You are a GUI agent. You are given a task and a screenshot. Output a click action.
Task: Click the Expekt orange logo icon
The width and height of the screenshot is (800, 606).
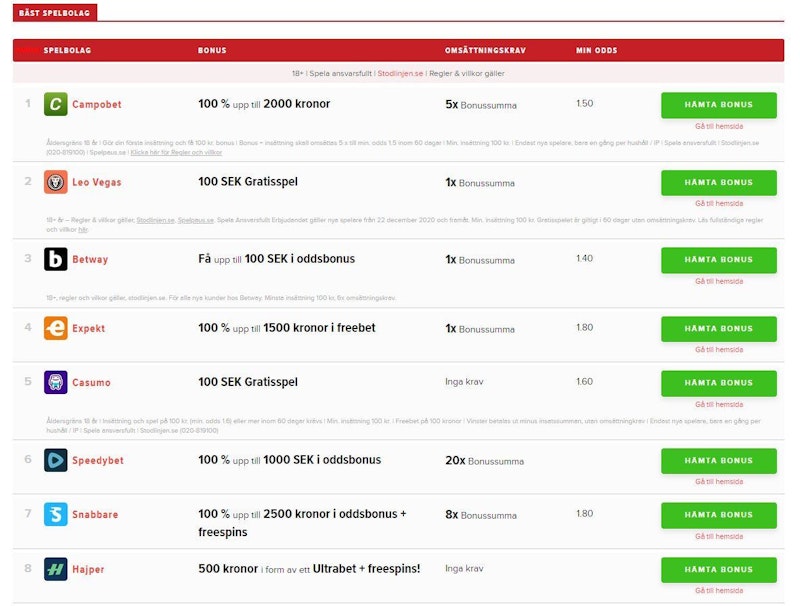click(56, 328)
